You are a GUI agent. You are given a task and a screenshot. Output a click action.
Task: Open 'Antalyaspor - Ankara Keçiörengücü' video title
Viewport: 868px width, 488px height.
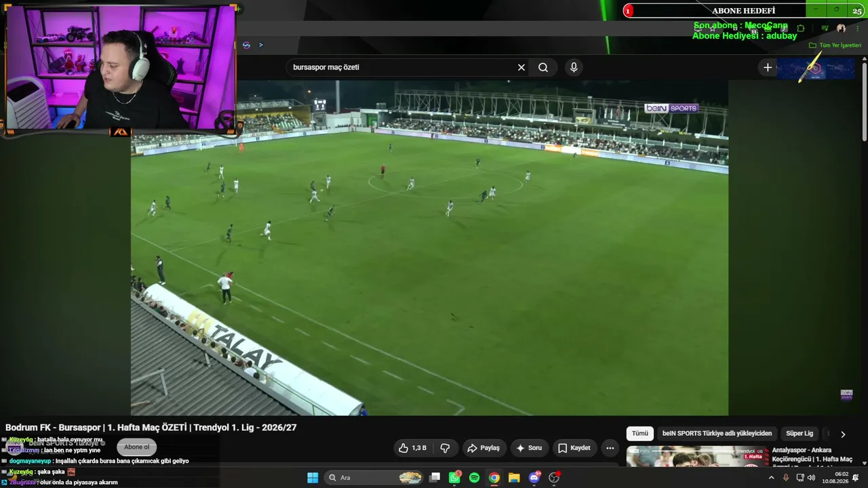click(x=812, y=455)
